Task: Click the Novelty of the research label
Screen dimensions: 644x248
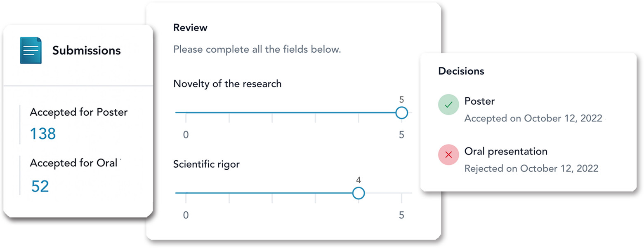Action: (227, 84)
